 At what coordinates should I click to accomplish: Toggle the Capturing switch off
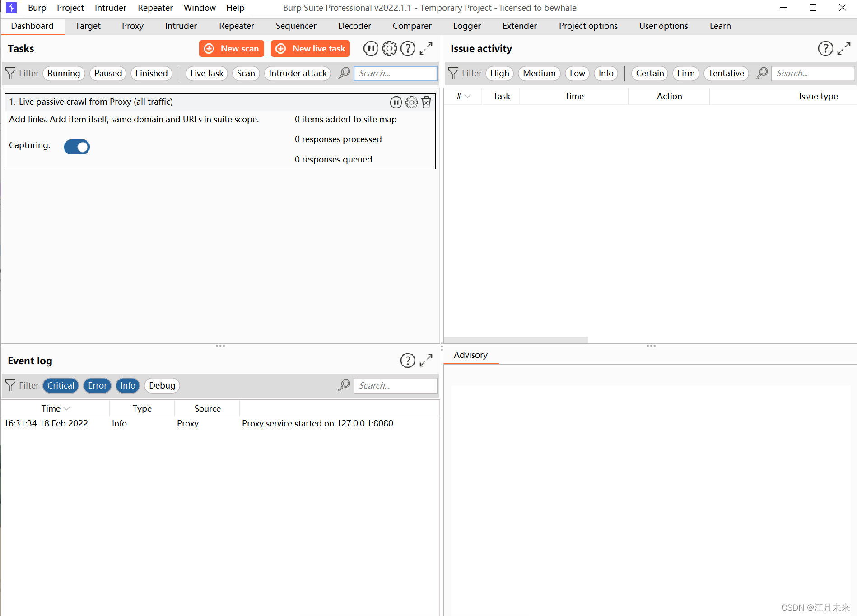click(77, 147)
